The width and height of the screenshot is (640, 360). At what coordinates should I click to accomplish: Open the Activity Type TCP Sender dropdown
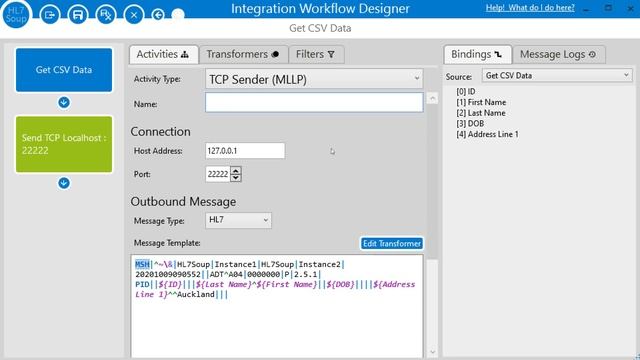(314, 79)
